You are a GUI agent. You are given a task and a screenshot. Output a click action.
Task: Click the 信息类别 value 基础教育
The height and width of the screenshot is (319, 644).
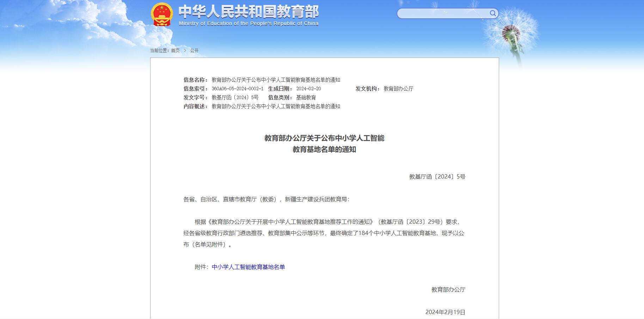(306, 98)
